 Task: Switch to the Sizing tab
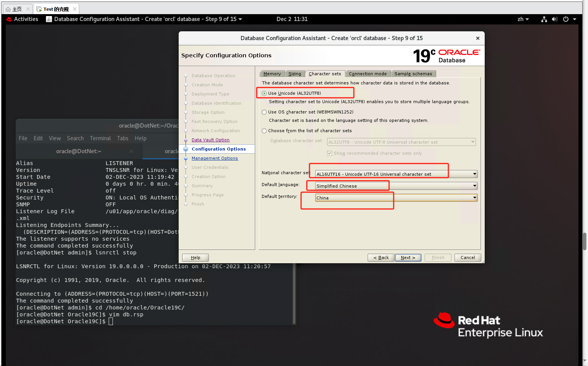click(295, 74)
